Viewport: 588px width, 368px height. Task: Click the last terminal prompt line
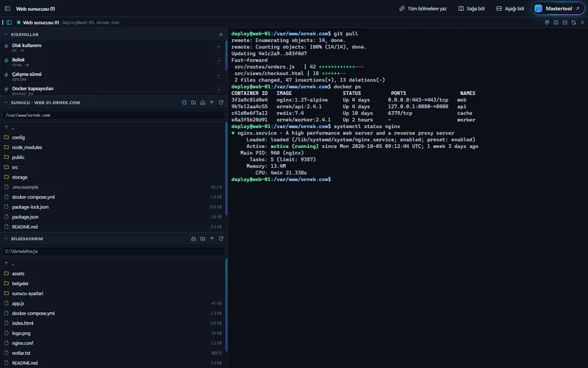tap(282, 180)
